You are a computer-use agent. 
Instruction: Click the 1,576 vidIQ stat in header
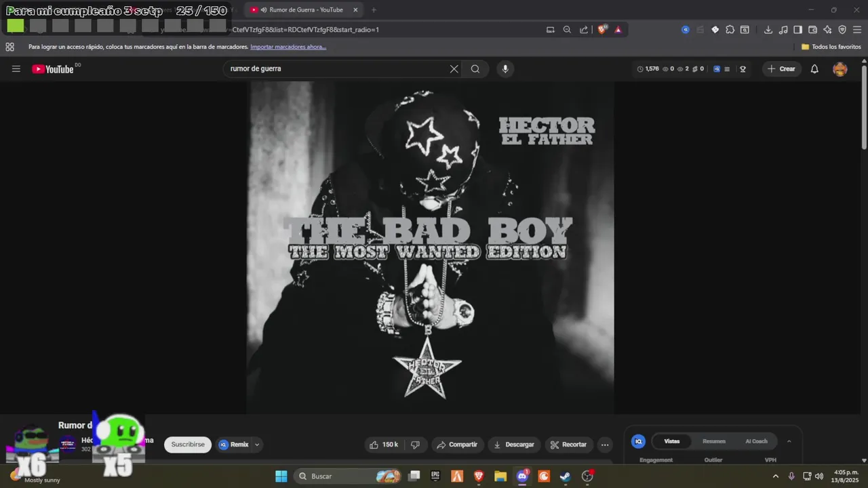tap(648, 68)
